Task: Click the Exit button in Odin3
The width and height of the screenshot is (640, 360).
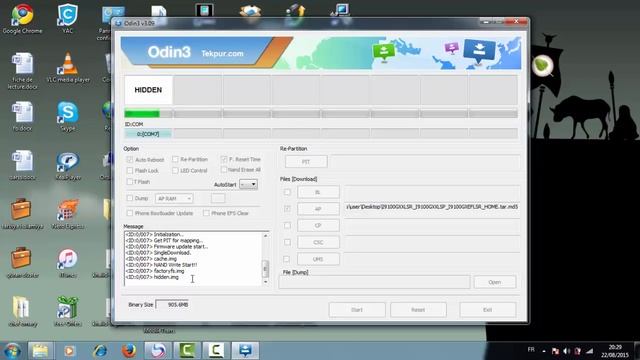Action: (487, 310)
